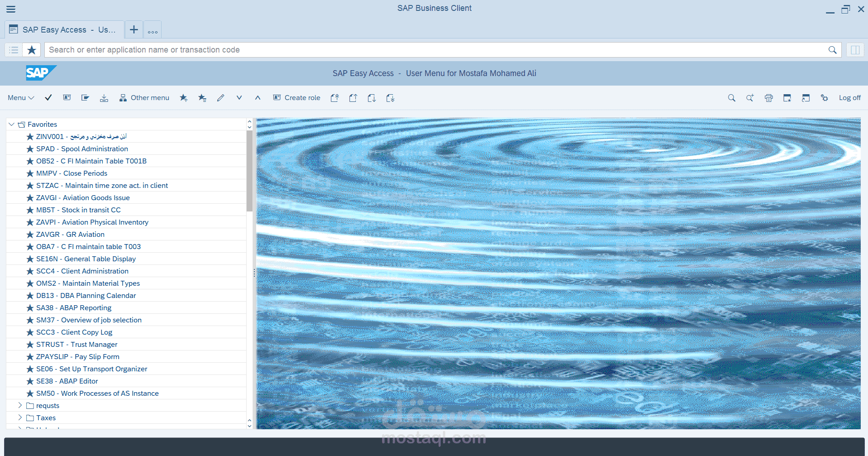Move favorite down with the down chevron

pyautogui.click(x=239, y=98)
